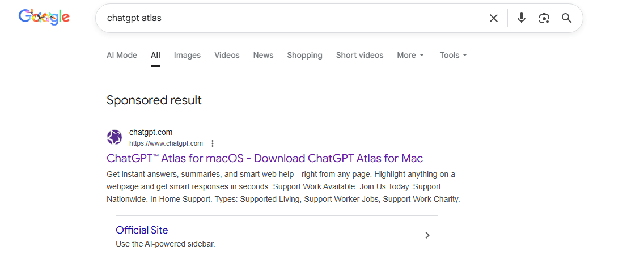Click the Official Site chevron arrow
The width and height of the screenshot is (644, 263).
tap(427, 235)
